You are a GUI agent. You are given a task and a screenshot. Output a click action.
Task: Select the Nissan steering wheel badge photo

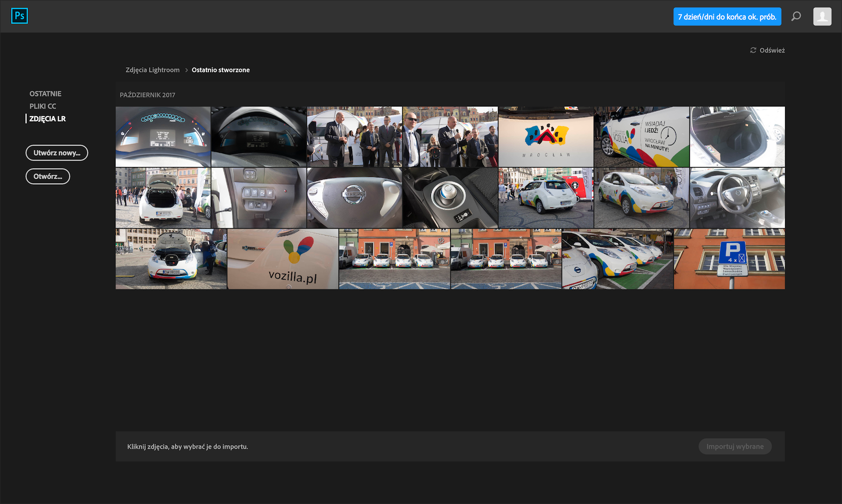[x=354, y=198]
